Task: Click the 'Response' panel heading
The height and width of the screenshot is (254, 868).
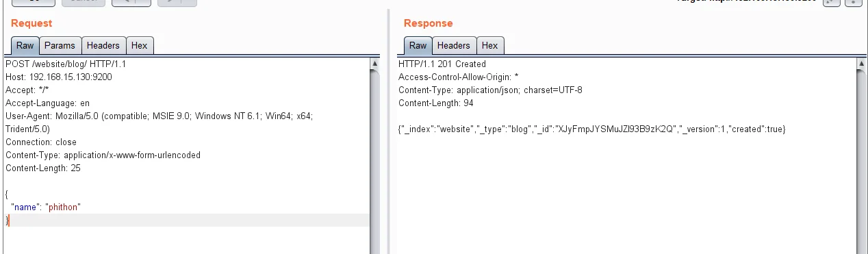Action: click(x=429, y=23)
